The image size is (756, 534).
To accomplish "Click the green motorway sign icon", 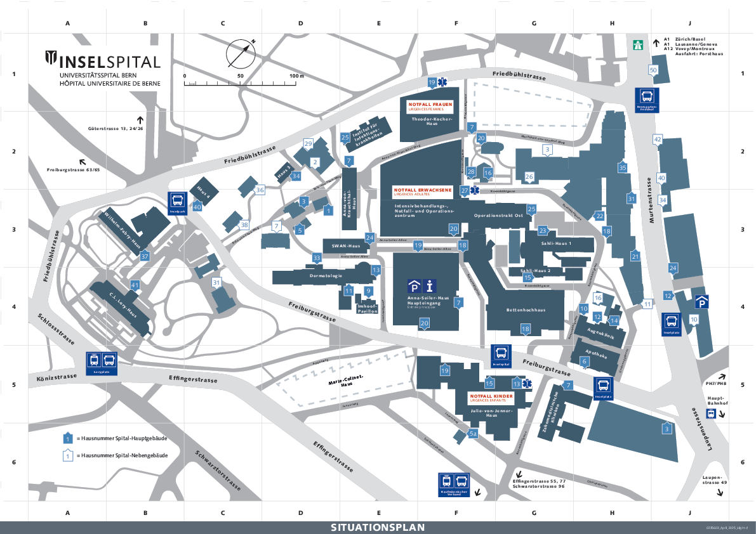I will coord(639,45).
